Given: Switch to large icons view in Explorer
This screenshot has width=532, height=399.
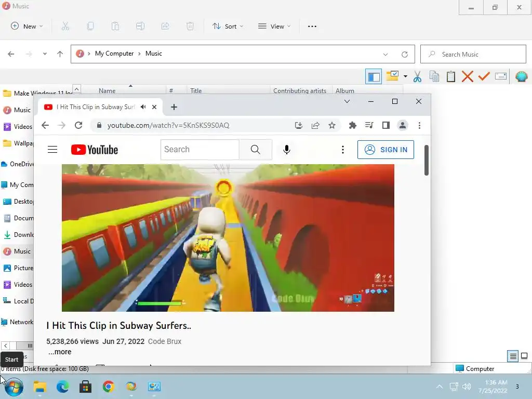Looking at the screenshot, I should (524, 356).
